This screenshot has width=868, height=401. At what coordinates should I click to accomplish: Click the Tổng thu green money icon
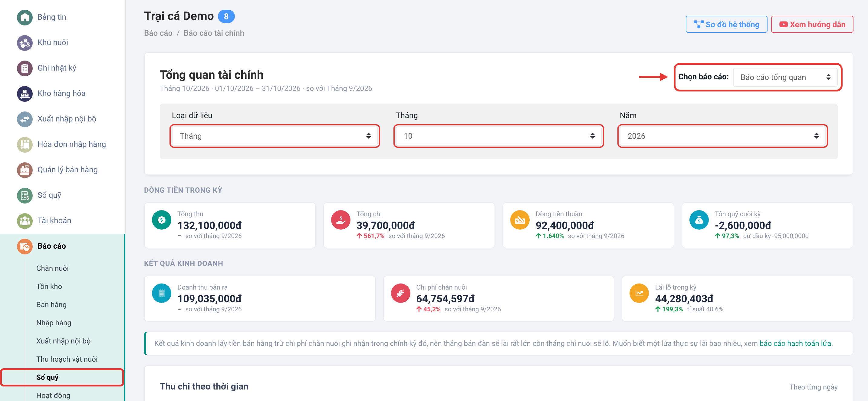pos(161,220)
